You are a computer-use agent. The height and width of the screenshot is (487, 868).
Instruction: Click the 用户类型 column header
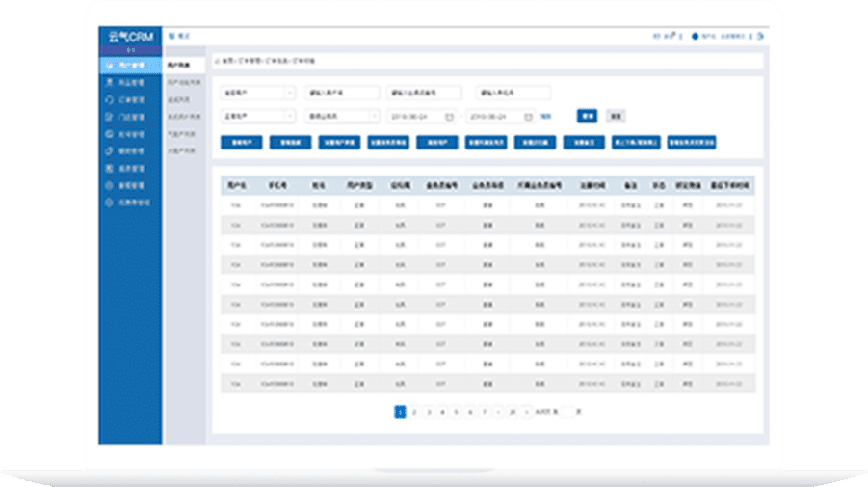coord(359,185)
